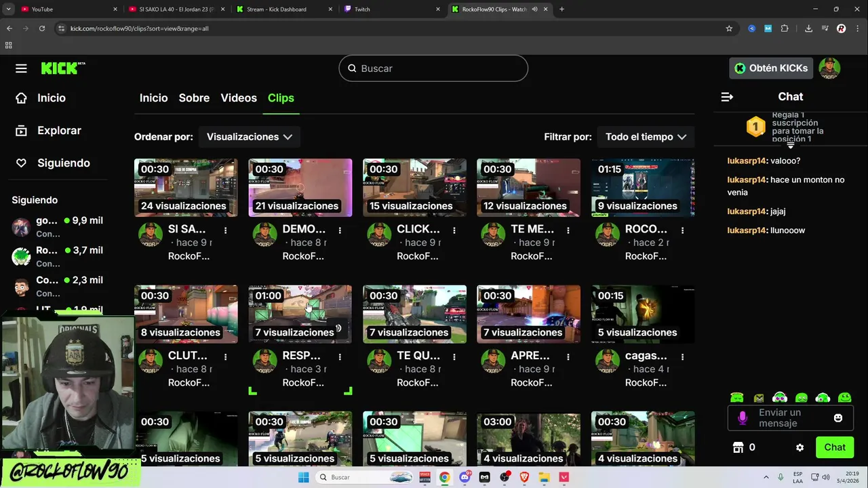Click the Obtén KICKs button
Viewport: 868px width, 488px height.
pyautogui.click(x=771, y=68)
